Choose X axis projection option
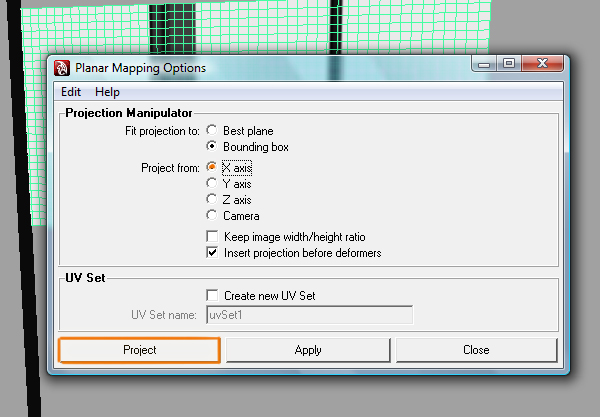This screenshot has height=417, width=600. [212, 167]
